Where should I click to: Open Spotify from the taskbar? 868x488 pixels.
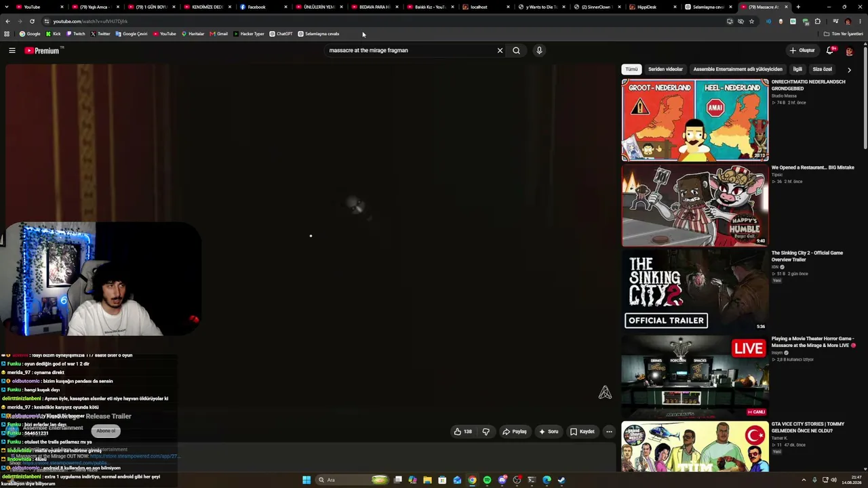(487, 480)
